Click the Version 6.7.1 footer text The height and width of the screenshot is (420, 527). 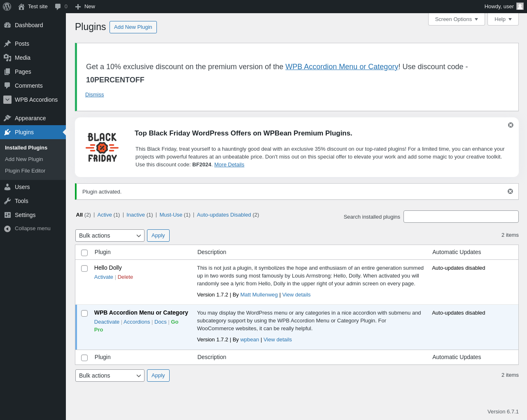pos(503,412)
